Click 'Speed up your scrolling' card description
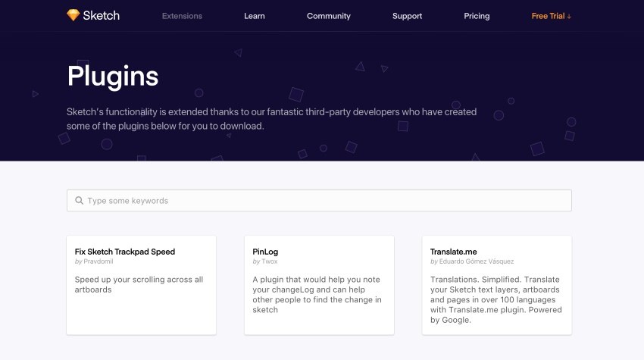 [139, 284]
